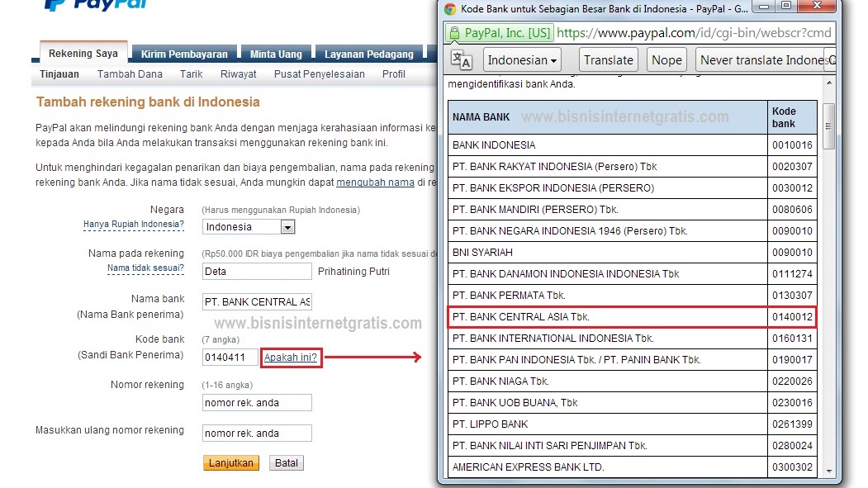Viewport: 868px width, 488px height.
Task: Click the popup scrollbar down arrow
Action: [x=828, y=471]
